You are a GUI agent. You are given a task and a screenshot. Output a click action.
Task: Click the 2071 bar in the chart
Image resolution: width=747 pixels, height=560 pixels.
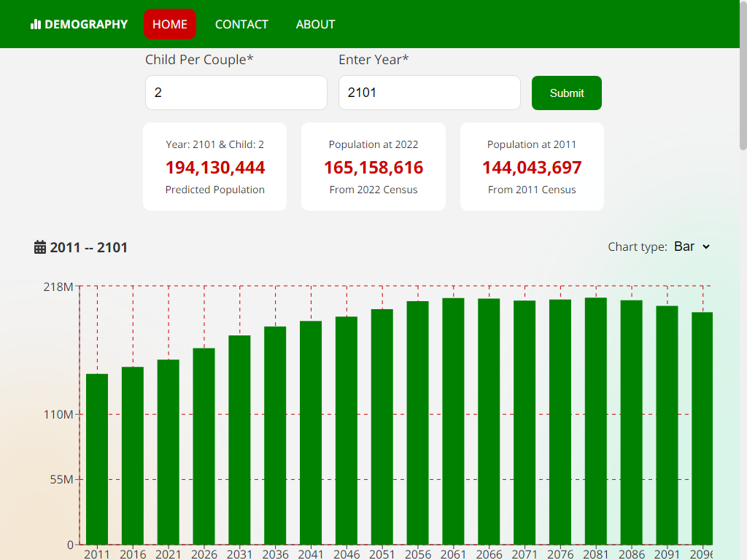(x=525, y=422)
